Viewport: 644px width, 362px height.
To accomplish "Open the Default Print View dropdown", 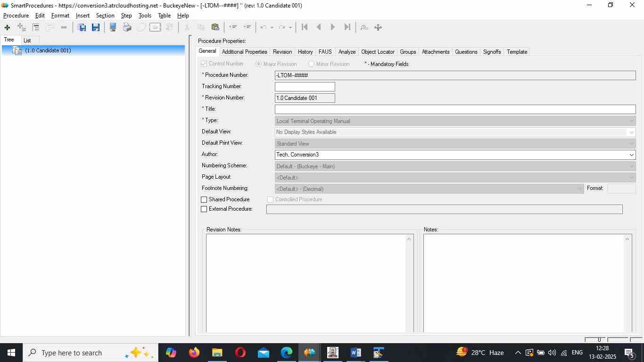I will [631, 144].
